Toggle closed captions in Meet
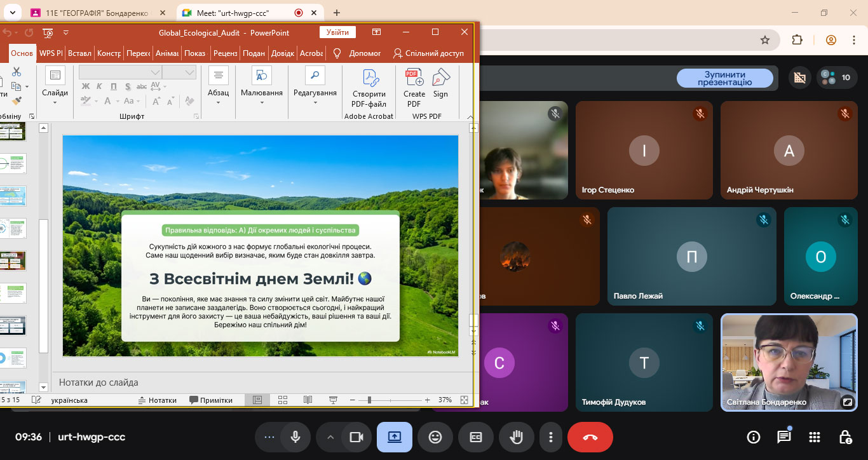The image size is (868, 460). pyautogui.click(x=476, y=437)
